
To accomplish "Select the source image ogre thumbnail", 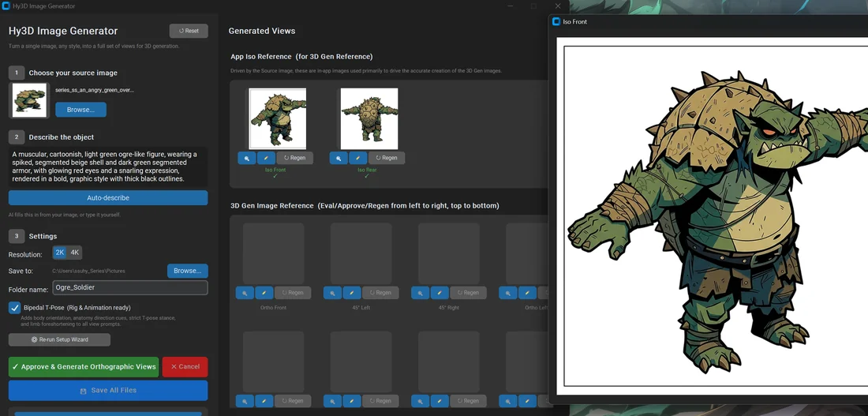I will point(29,100).
